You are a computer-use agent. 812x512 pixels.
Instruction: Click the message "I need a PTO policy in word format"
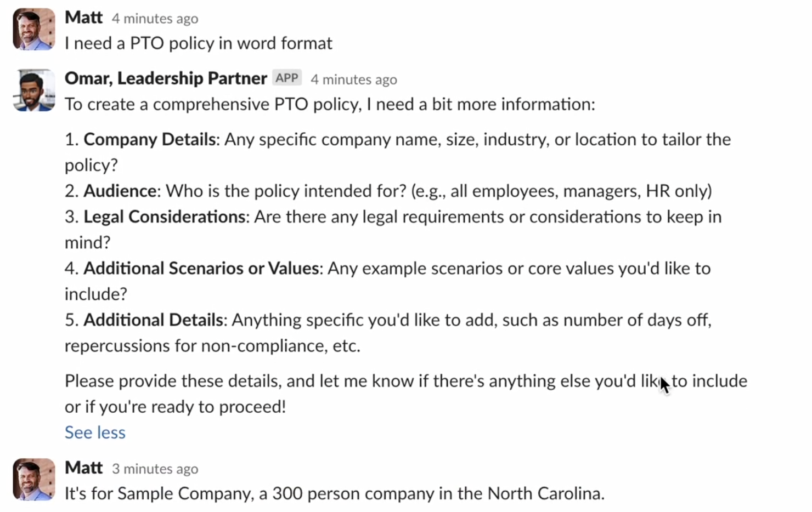click(x=198, y=43)
